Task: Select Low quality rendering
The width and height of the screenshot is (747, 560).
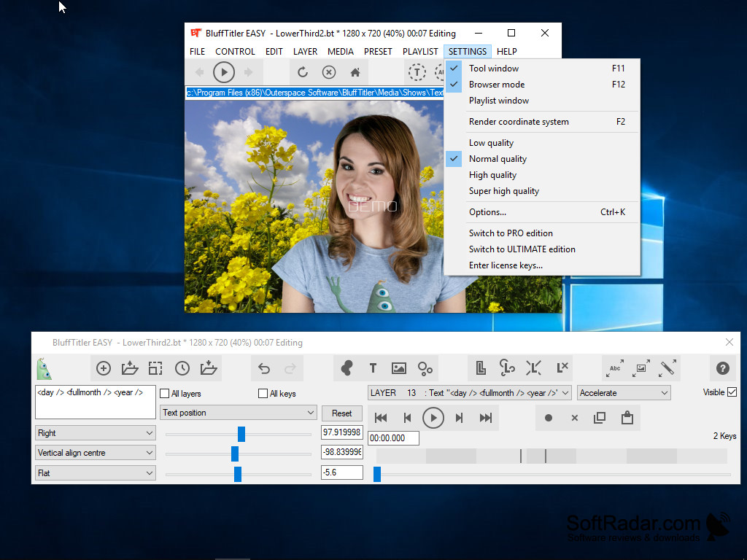Action: [542, 143]
